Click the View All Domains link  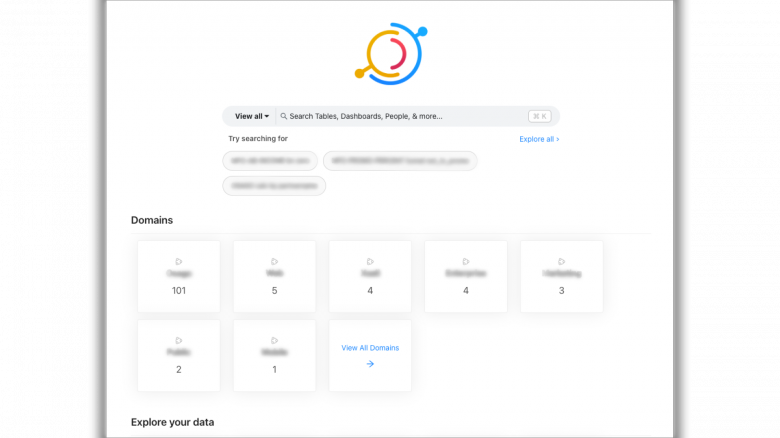[370, 348]
